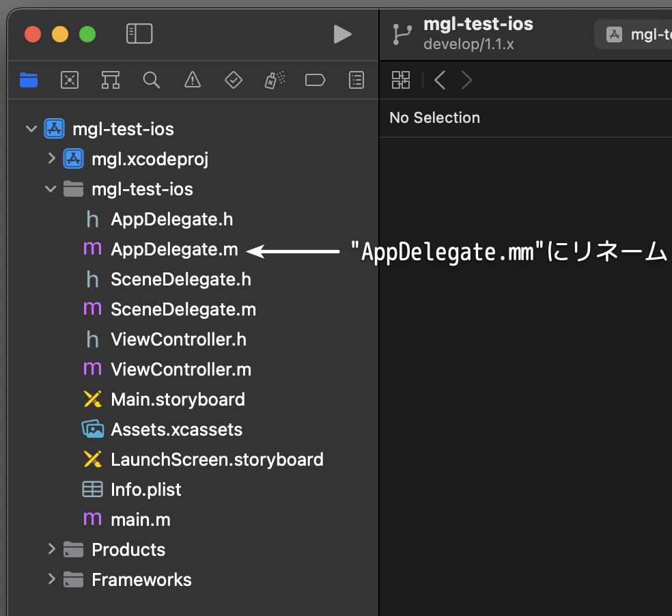Open LaunchScreen.storyboard
672x616 pixels.
(x=217, y=460)
